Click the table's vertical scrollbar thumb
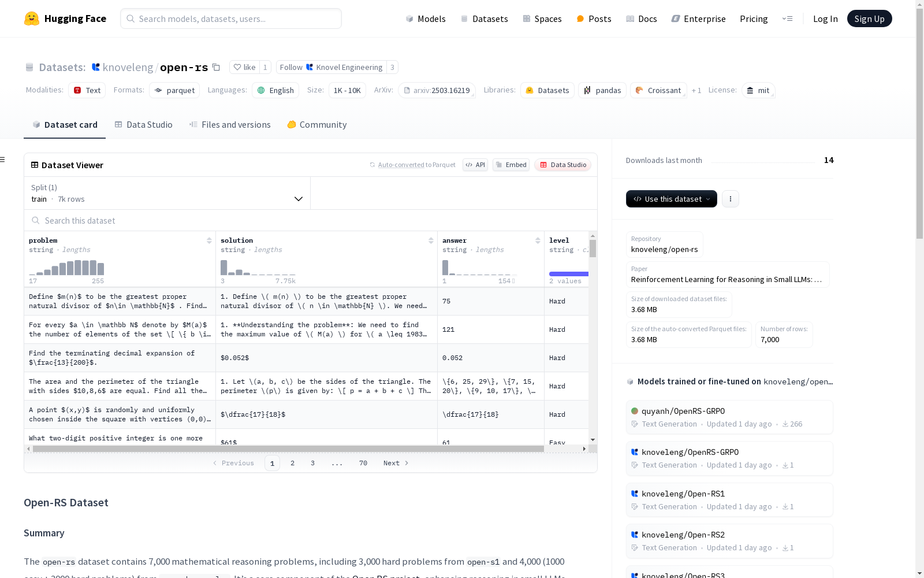This screenshot has height=578, width=924. pyautogui.click(x=593, y=249)
